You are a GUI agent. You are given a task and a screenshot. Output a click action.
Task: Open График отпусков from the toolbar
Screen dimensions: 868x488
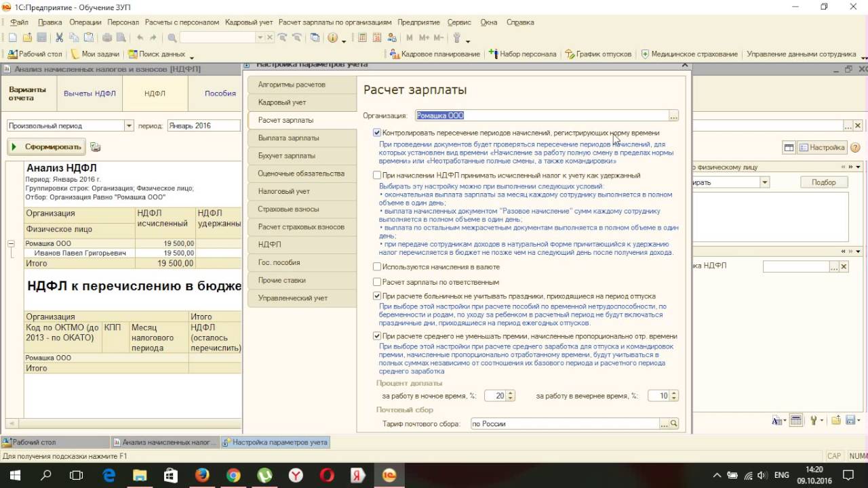pyautogui.click(x=599, y=54)
